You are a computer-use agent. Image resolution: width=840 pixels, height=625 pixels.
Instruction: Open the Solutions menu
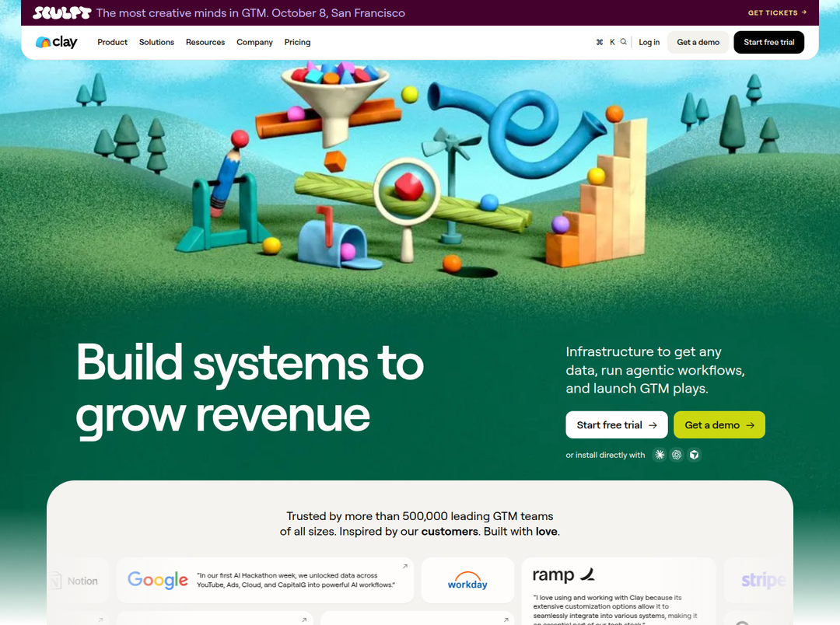(x=156, y=42)
